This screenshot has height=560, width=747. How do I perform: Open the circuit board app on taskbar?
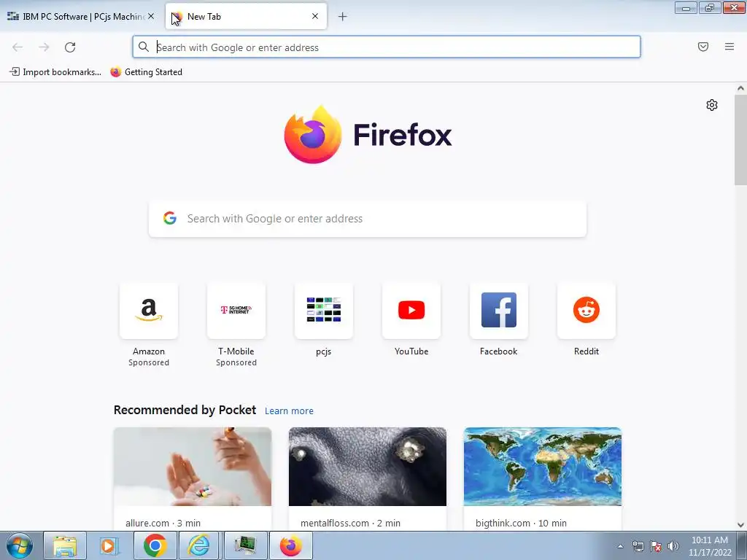point(245,545)
